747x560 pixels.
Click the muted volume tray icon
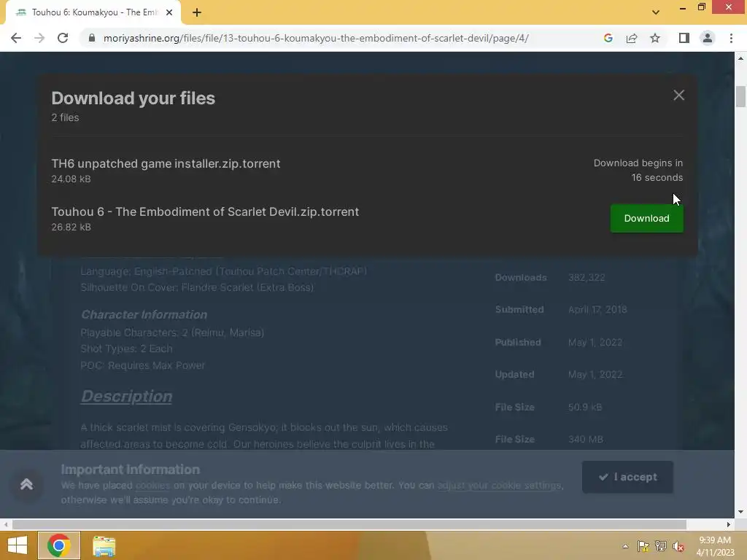tap(678, 546)
